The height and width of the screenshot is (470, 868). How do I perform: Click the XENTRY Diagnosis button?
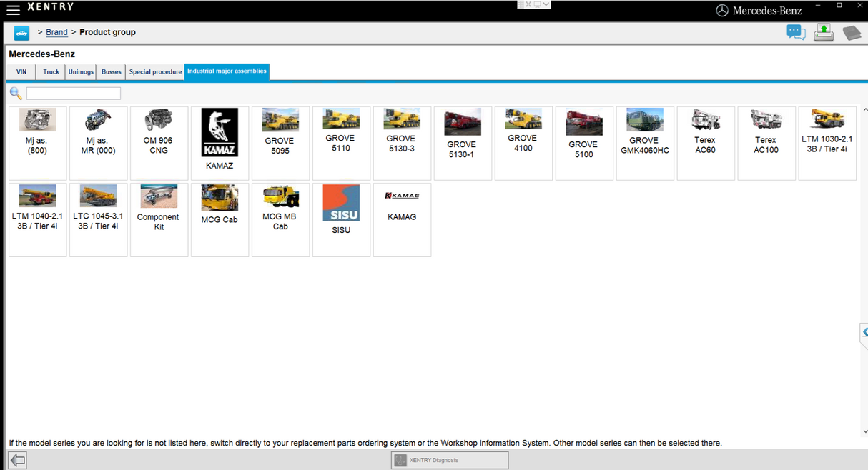pyautogui.click(x=450, y=460)
